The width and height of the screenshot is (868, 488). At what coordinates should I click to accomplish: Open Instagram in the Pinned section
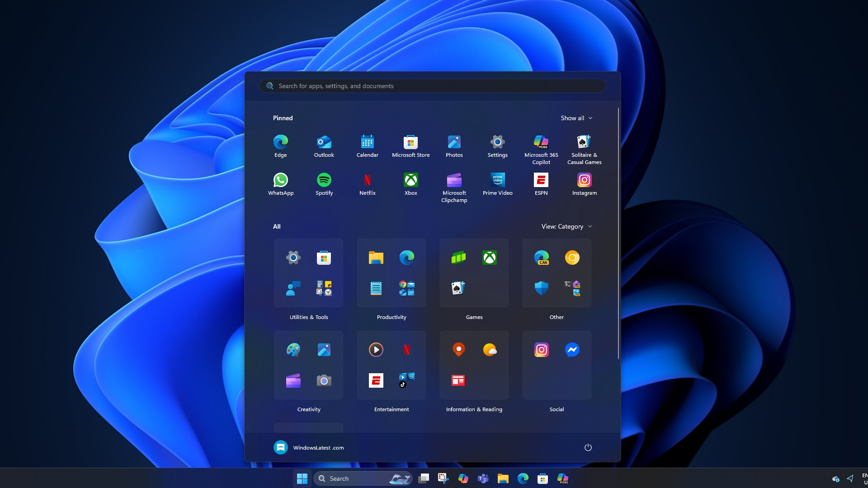584,184
